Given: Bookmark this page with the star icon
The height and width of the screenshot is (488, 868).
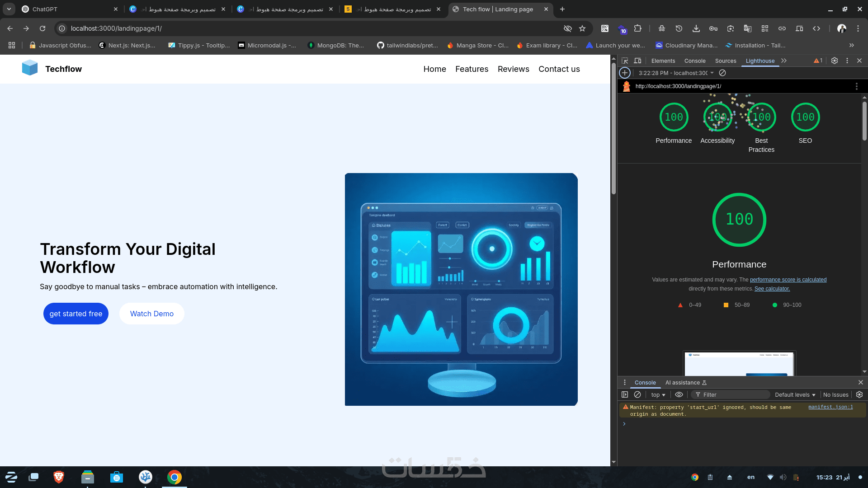Looking at the screenshot, I should (x=582, y=28).
